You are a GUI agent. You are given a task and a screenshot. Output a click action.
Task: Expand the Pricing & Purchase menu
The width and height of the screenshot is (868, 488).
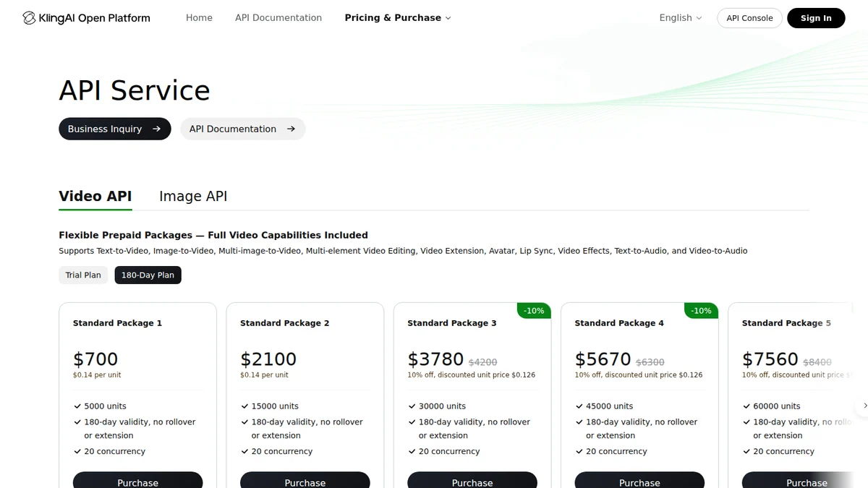pyautogui.click(x=398, y=18)
